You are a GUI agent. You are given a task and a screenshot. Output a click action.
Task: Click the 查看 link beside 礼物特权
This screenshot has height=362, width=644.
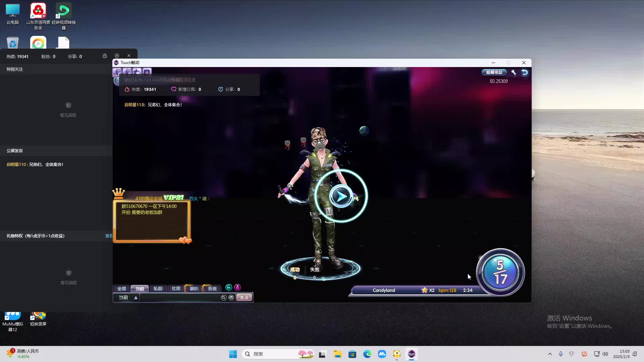[109, 236]
